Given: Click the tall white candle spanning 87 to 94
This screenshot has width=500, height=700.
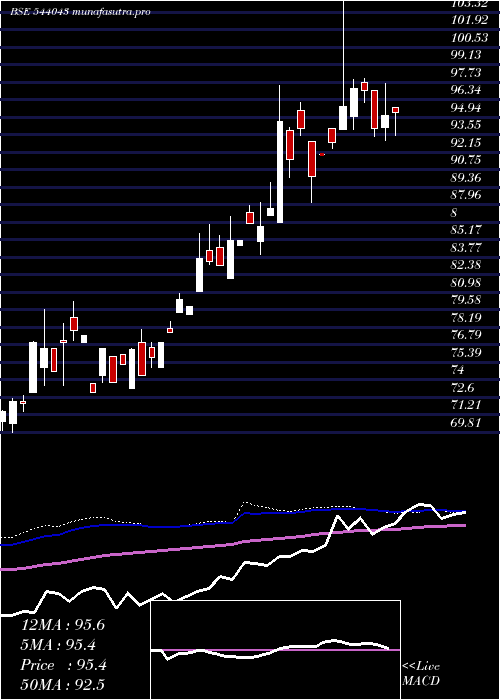Looking at the screenshot, I should click(280, 172).
